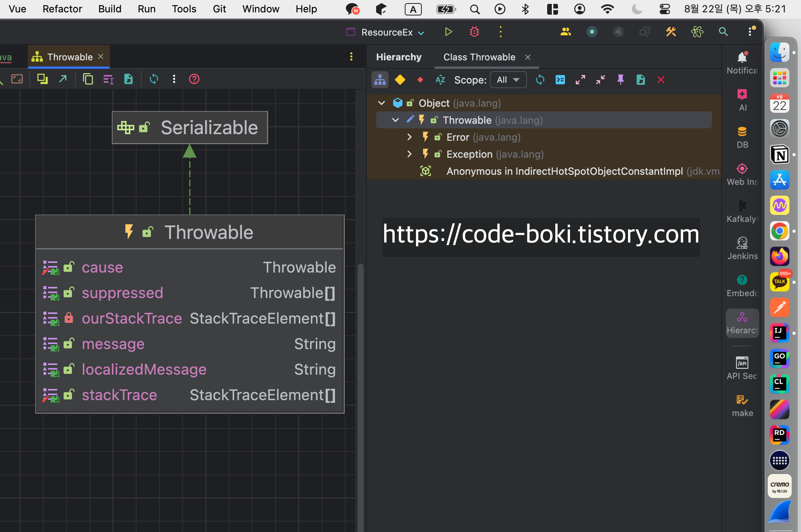
Task: Refresh the hierarchy panel tree
Action: tap(540, 80)
